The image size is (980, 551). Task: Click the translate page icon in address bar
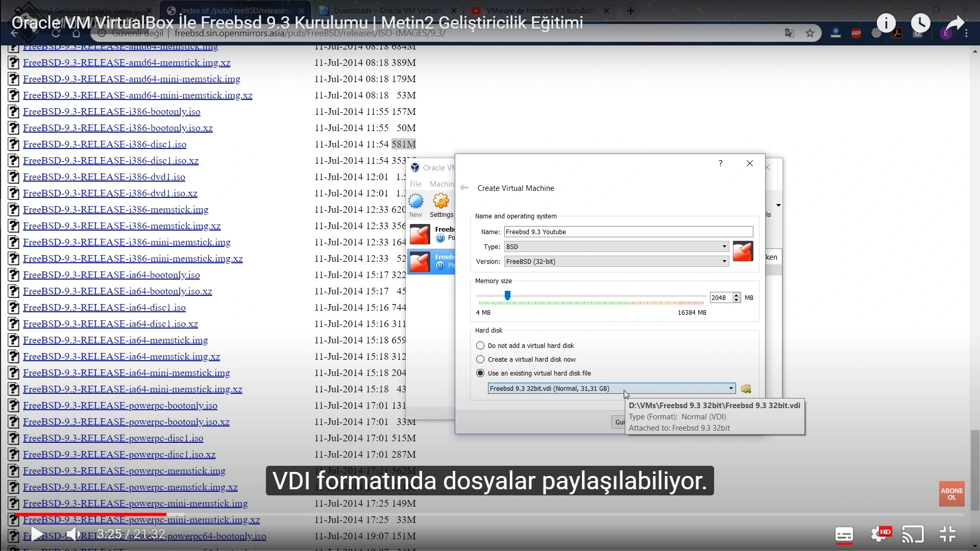pos(790,33)
